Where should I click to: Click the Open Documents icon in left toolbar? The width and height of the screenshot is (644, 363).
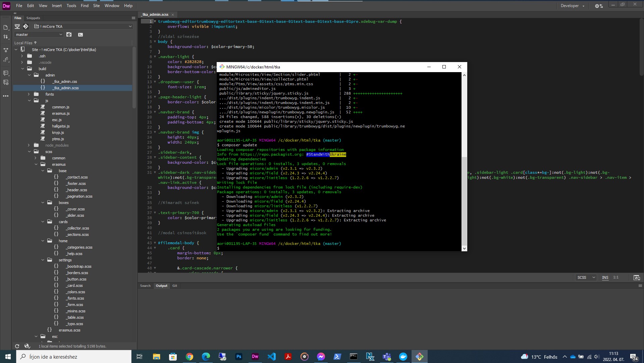(6, 27)
